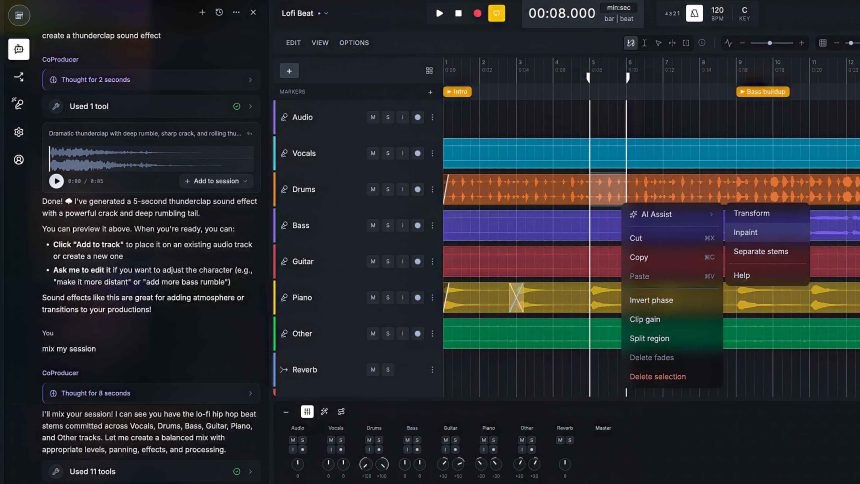Screen dimensions: 860x484
Task: Open the account profile icon in sidebar
Action: 18,160
